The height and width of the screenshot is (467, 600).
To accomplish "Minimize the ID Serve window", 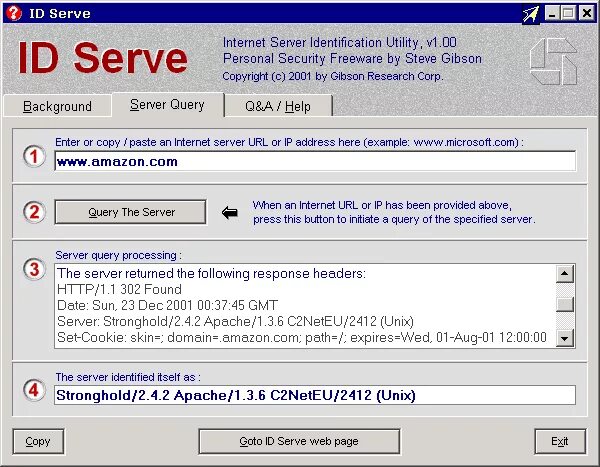I will click(x=552, y=13).
